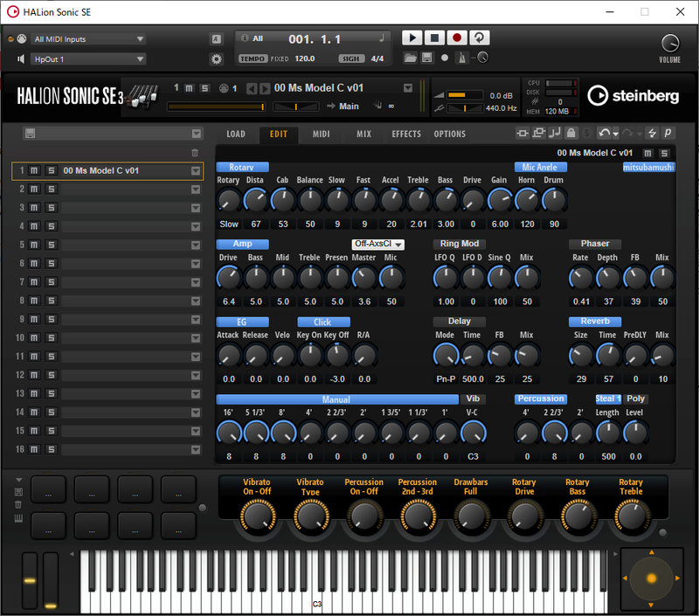Click the next program right arrow
This screenshot has width=699, height=616.
(x=265, y=89)
